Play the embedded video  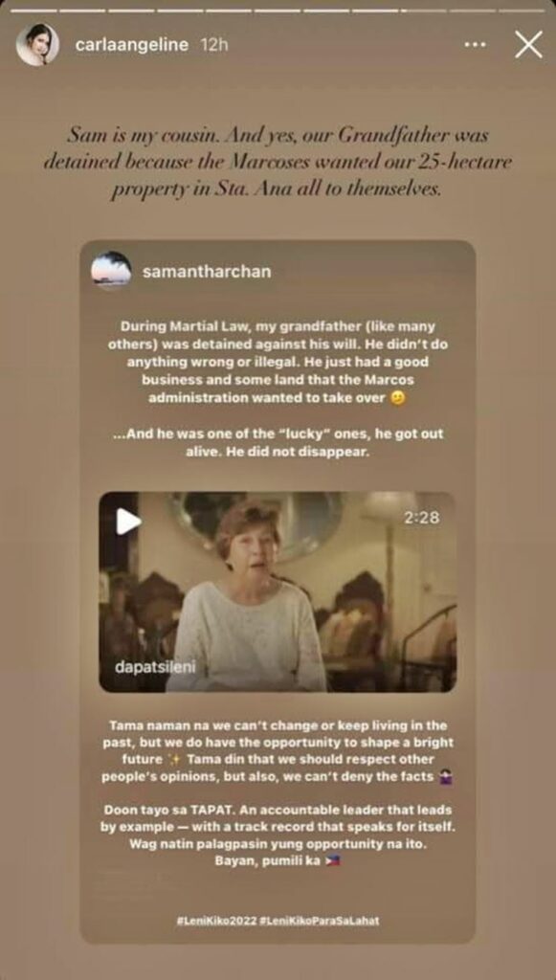(128, 521)
